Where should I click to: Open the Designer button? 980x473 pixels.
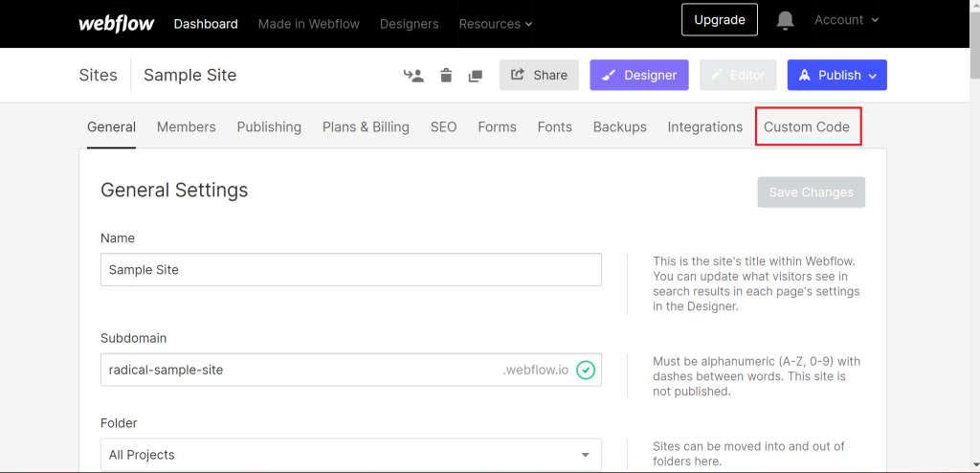[639, 75]
